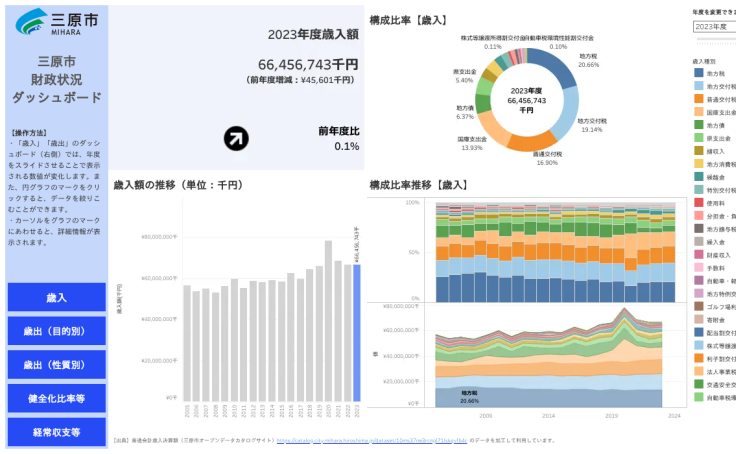Image resolution: width=736 pixels, height=454 pixels.
Task: Click the 前年度比 0.1% value
Action: point(347,146)
